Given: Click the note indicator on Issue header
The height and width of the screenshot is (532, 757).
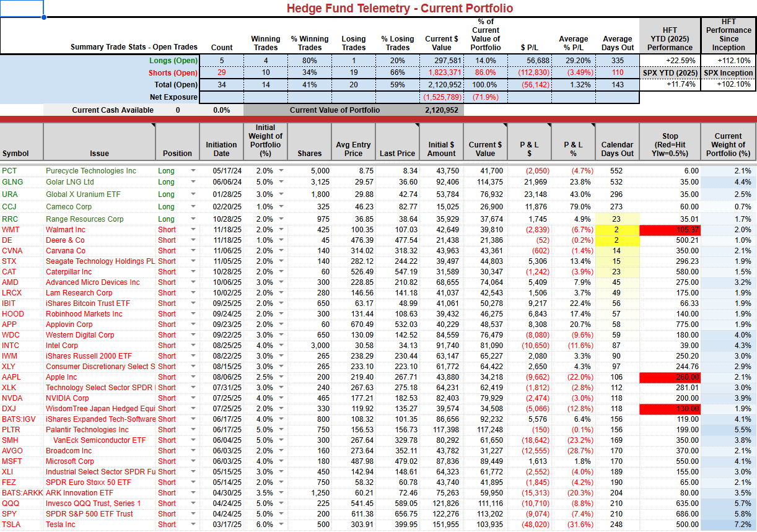Looking at the screenshot, I should (152, 125).
